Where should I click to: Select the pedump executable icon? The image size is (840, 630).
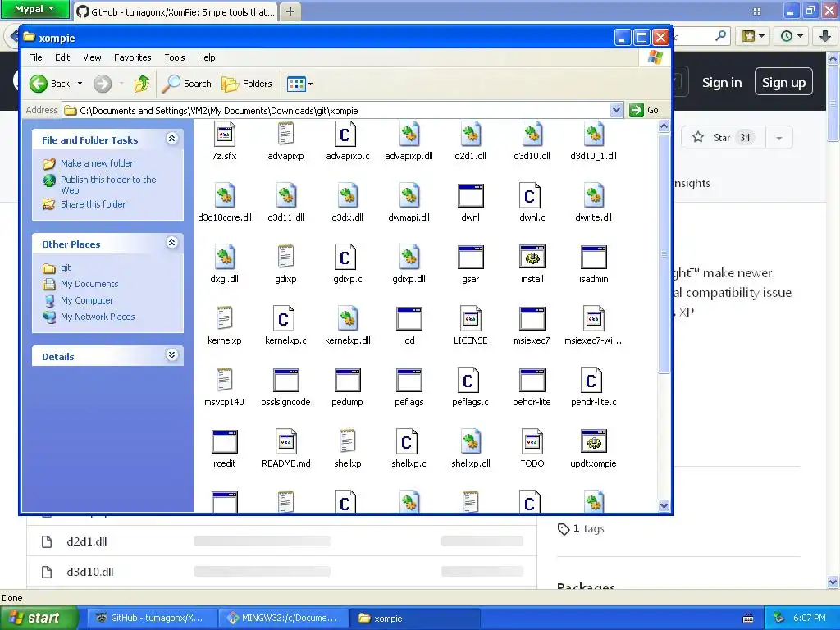coord(347,381)
